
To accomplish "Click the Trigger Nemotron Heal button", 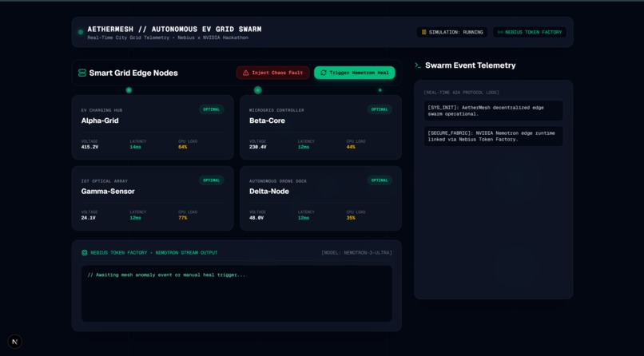I will pyautogui.click(x=355, y=73).
